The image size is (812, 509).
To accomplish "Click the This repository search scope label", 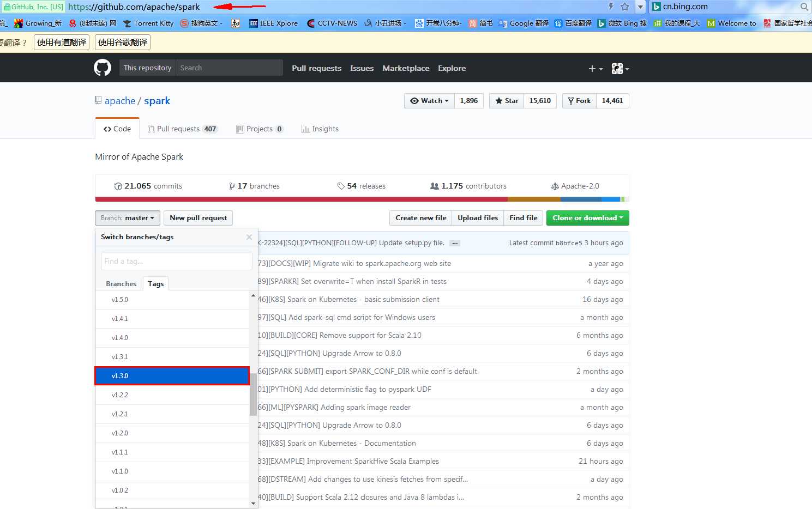I will pyautogui.click(x=147, y=68).
